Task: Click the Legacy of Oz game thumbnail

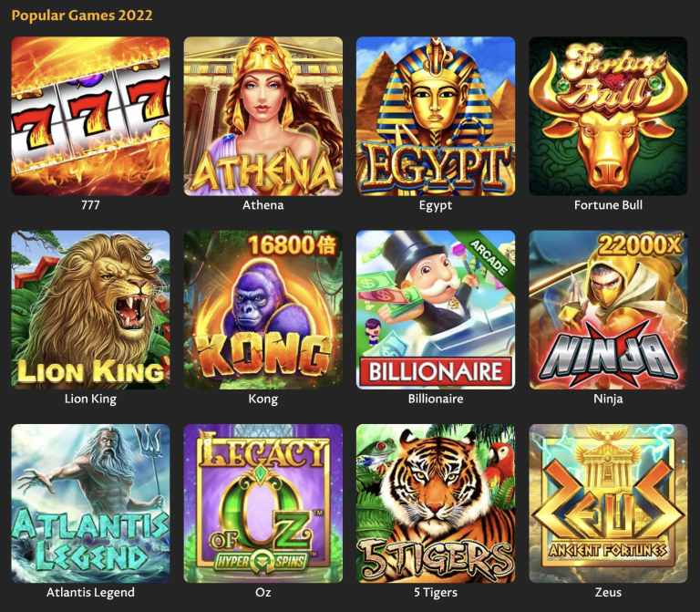Action: (x=263, y=503)
